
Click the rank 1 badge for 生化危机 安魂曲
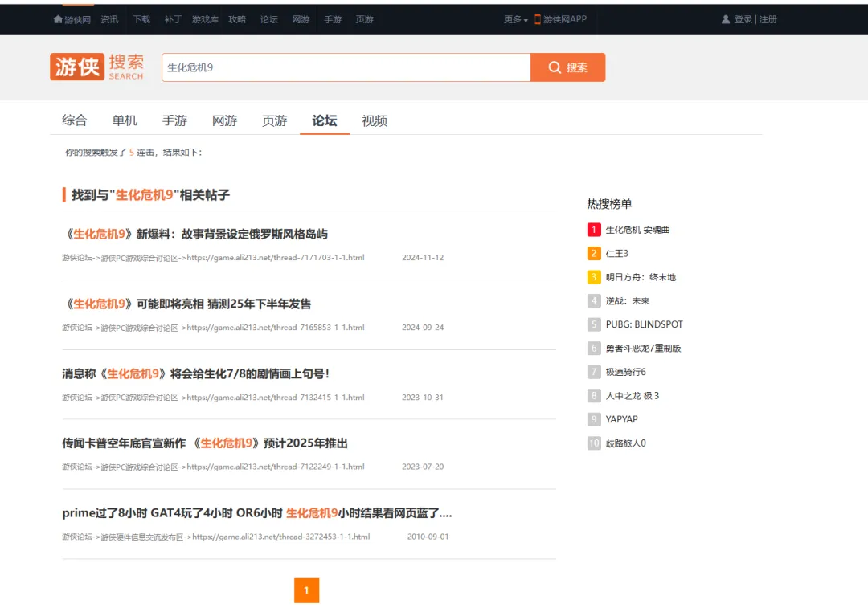(593, 230)
